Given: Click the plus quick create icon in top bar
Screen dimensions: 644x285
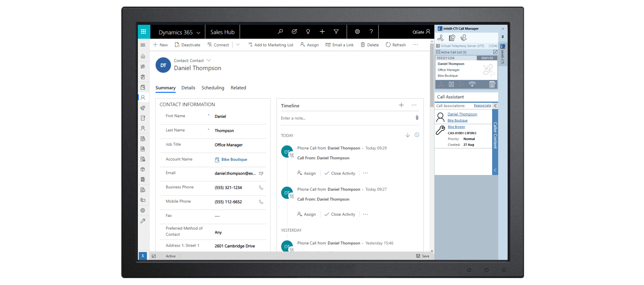Looking at the screenshot, I should coord(322,31).
